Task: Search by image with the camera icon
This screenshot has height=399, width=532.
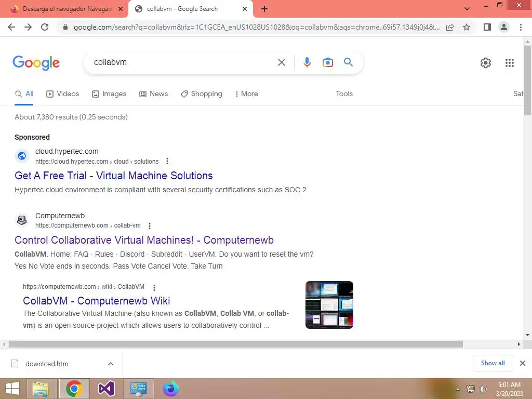Action: [x=328, y=62]
